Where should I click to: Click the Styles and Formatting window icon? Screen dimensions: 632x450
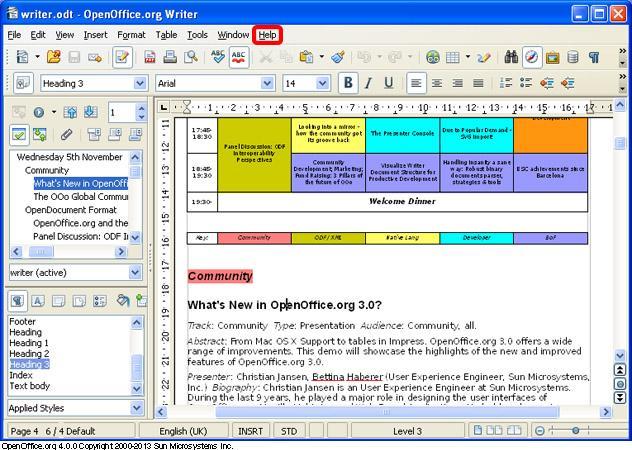click(x=21, y=84)
